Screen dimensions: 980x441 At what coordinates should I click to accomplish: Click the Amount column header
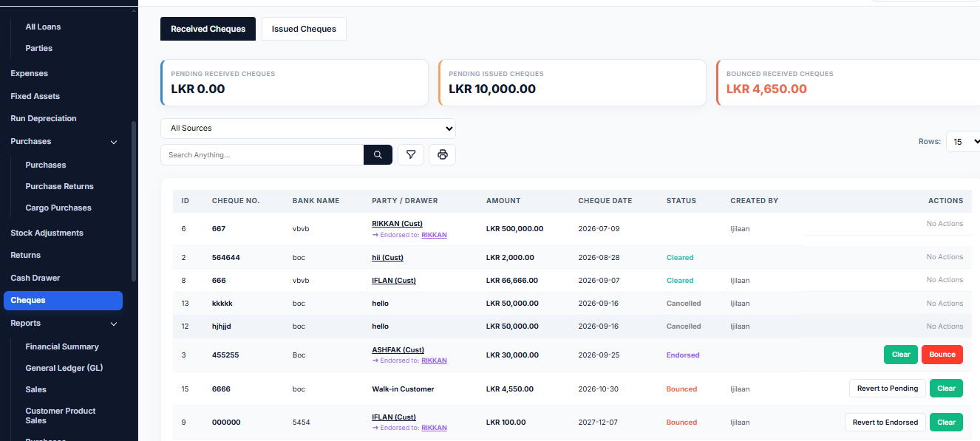pos(503,201)
